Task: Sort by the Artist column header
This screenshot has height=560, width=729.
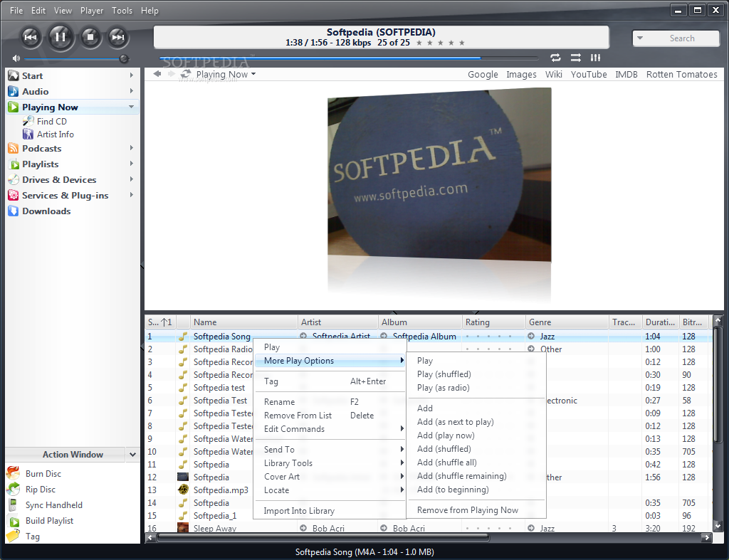Action: [337, 322]
